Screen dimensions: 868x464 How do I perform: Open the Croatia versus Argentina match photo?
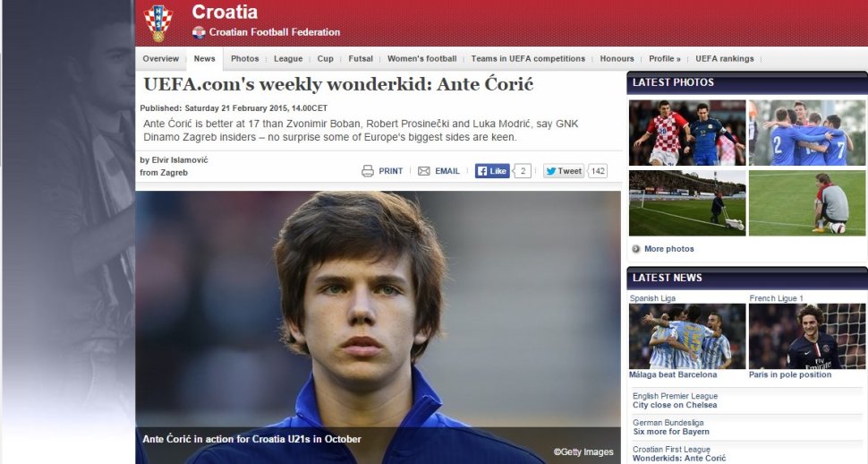(687, 133)
